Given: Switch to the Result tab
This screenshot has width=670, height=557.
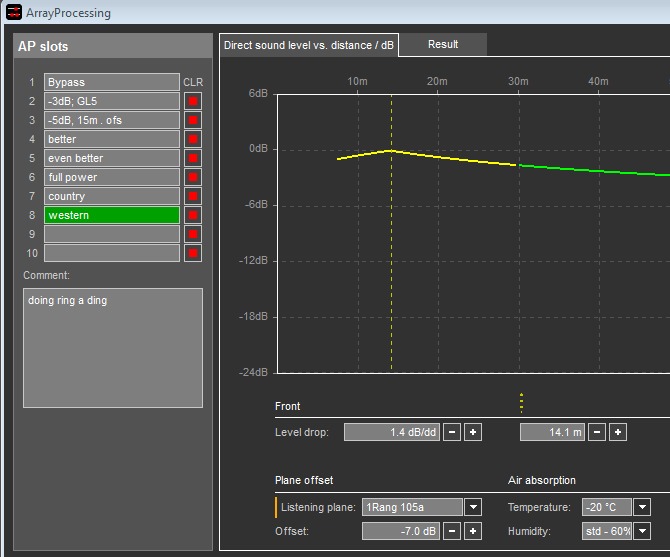Looking at the screenshot, I should point(442,44).
